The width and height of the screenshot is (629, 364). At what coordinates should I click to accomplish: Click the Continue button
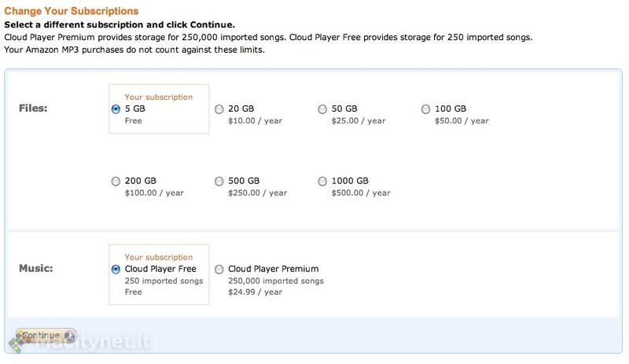pyautogui.click(x=46, y=336)
